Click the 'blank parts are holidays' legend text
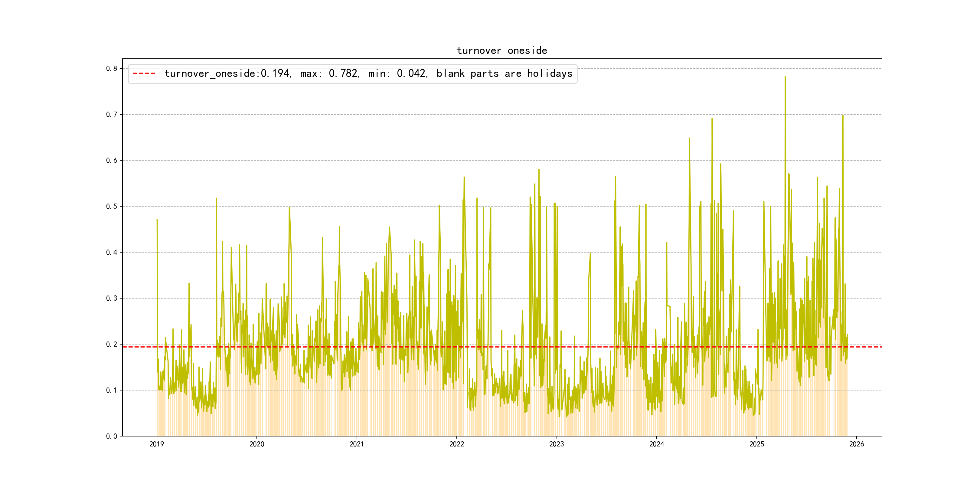Screen dimensions: 980x490 (504, 73)
